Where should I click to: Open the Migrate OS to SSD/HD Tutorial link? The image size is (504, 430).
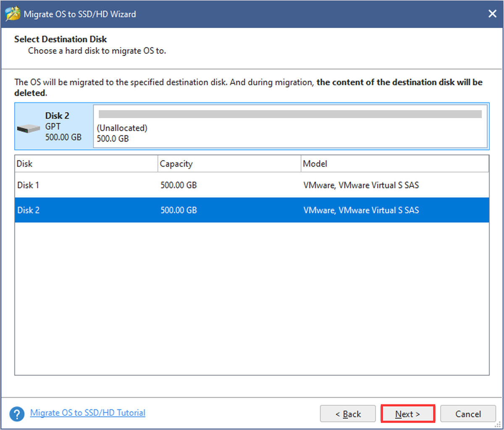[88, 413]
